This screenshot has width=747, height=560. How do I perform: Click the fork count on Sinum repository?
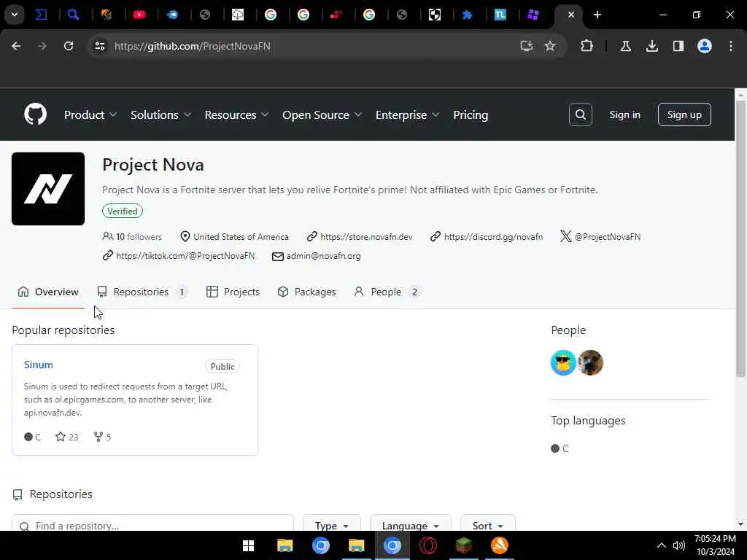pos(102,437)
